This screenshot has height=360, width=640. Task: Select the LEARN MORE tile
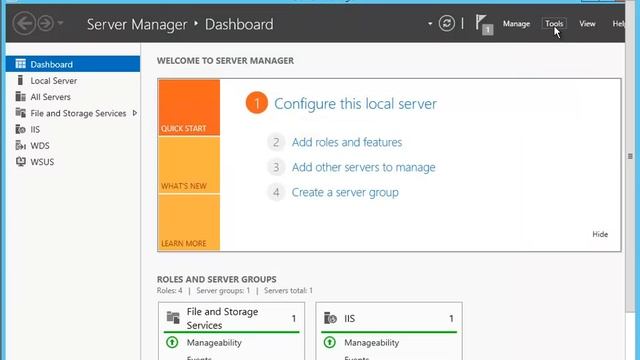(x=189, y=222)
